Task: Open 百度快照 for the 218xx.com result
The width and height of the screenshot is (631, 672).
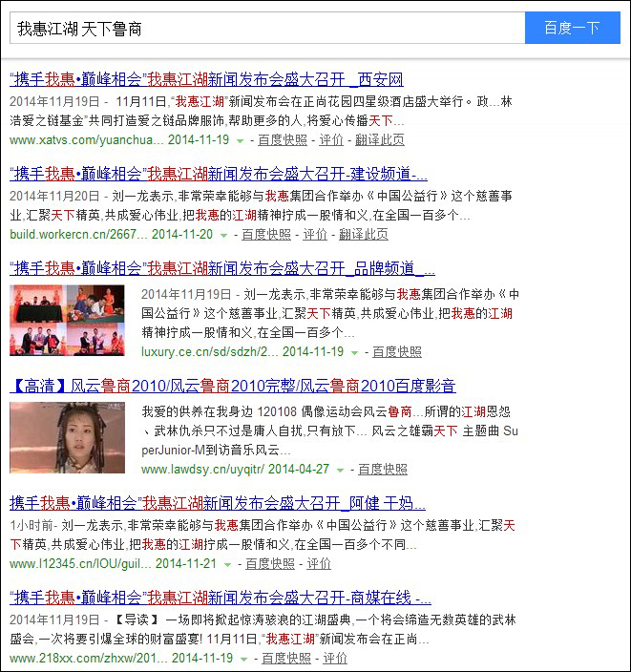Action: pos(286,658)
